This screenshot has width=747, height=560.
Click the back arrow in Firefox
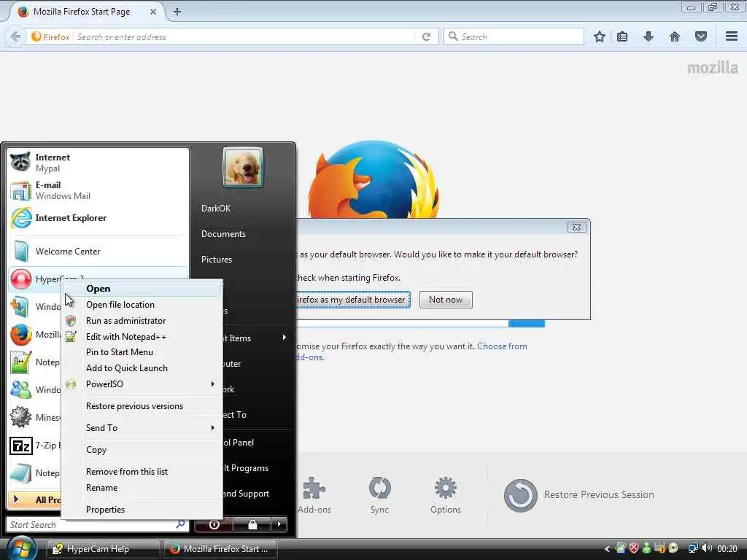[15, 36]
